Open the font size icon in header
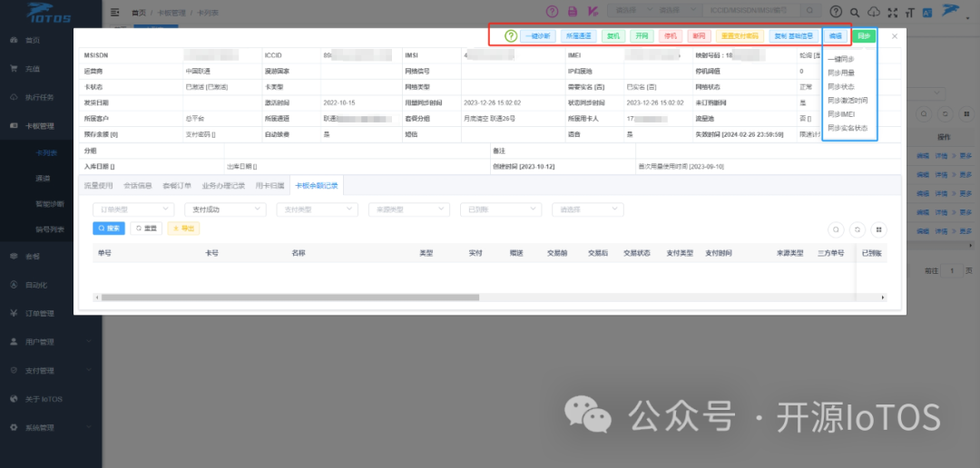Image resolution: width=980 pixels, height=468 pixels. click(909, 12)
